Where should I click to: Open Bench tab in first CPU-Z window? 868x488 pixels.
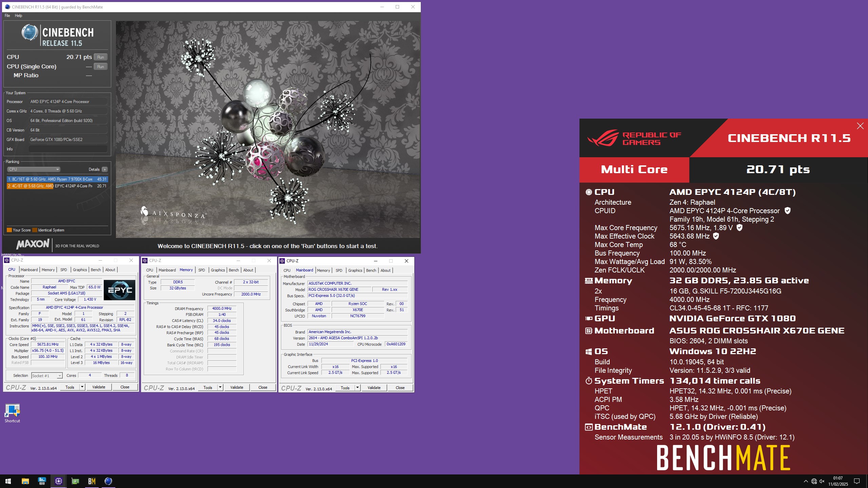96,270
